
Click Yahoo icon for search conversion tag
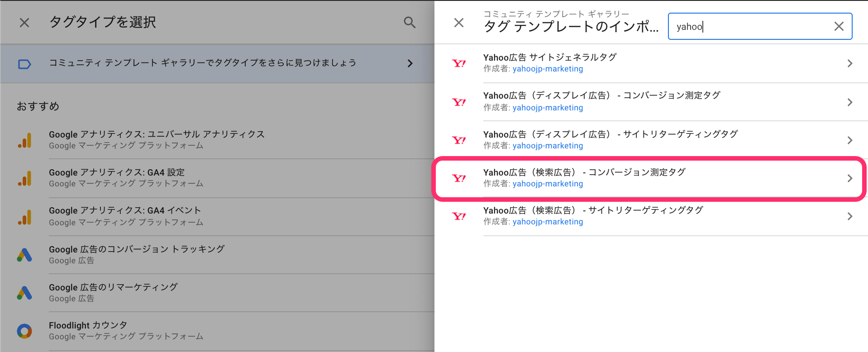(459, 178)
